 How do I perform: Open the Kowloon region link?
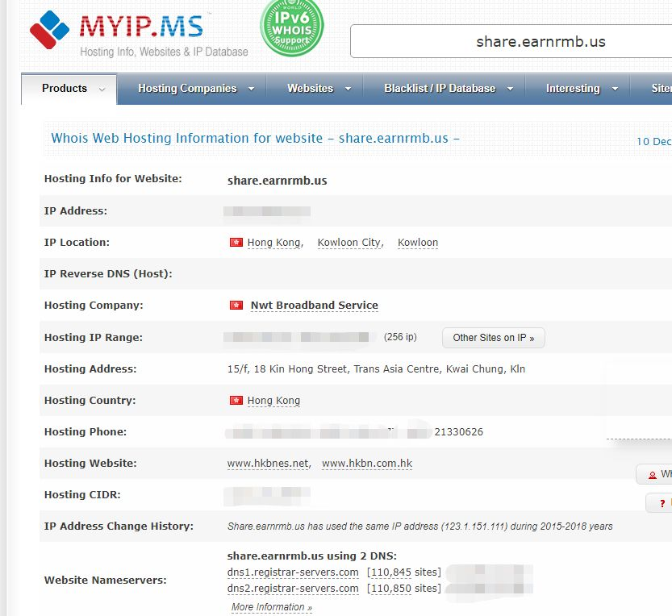[418, 243]
